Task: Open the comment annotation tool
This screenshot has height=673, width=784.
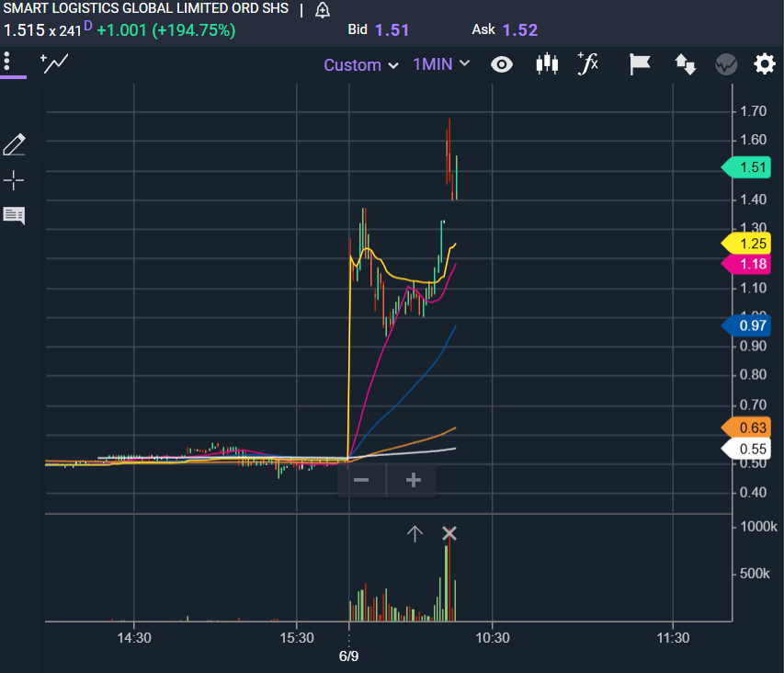Action: pos(14,215)
